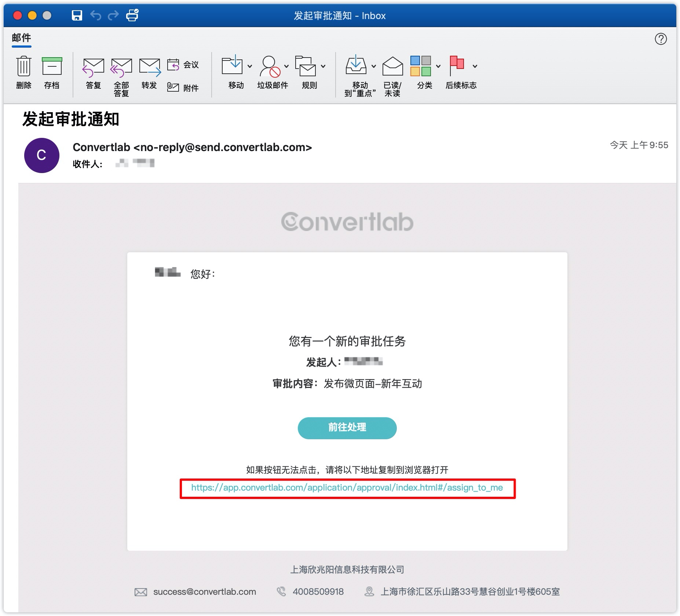The height and width of the screenshot is (616, 680).
Task: Click the blurred recipient name after 收件人
Action: pyautogui.click(x=135, y=163)
